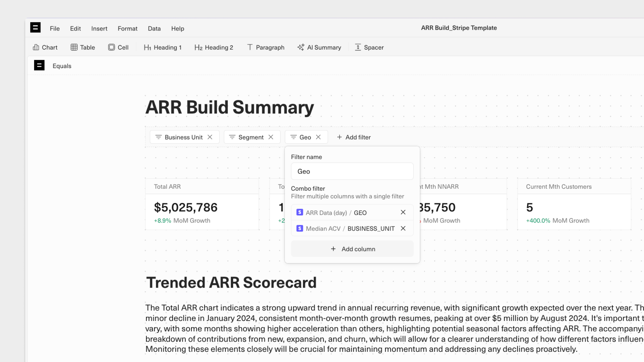Open the Format menu

tap(127, 28)
